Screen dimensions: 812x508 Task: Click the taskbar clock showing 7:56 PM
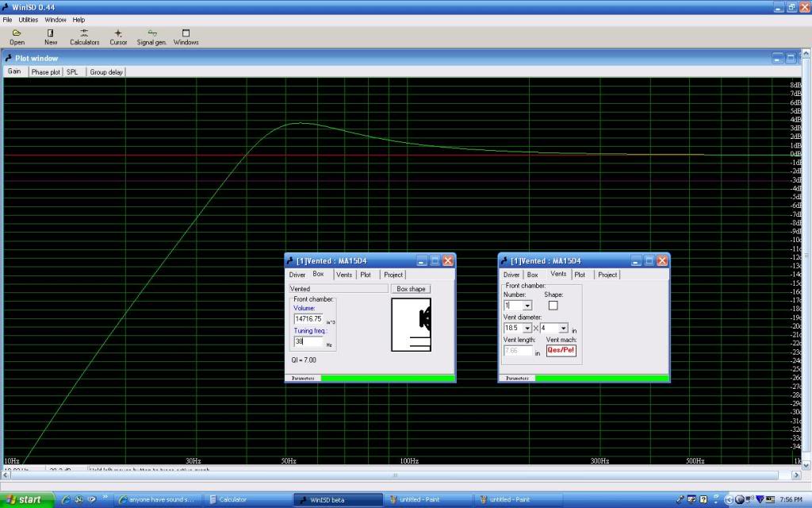tap(791, 500)
